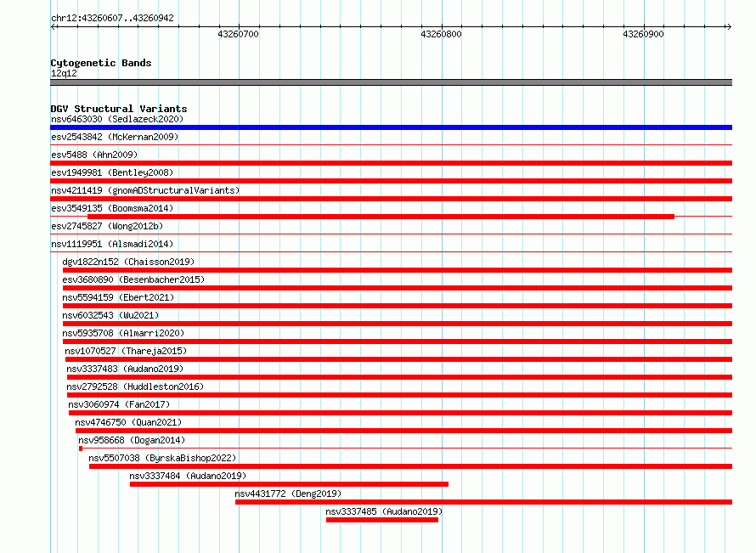Click the 43260800 ruler position label
The image size is (756, 553).
[x=441, y=34]
